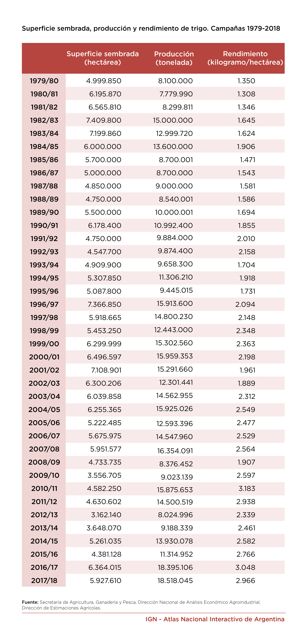The width and height of the screenshot is (307, 644).
Task: Click production value 15.000.000 for 1982/83
Action: 173,120
